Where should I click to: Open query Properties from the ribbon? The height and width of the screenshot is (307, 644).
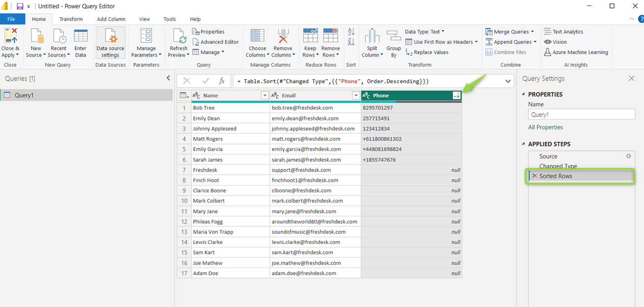(x=209, y=31)
